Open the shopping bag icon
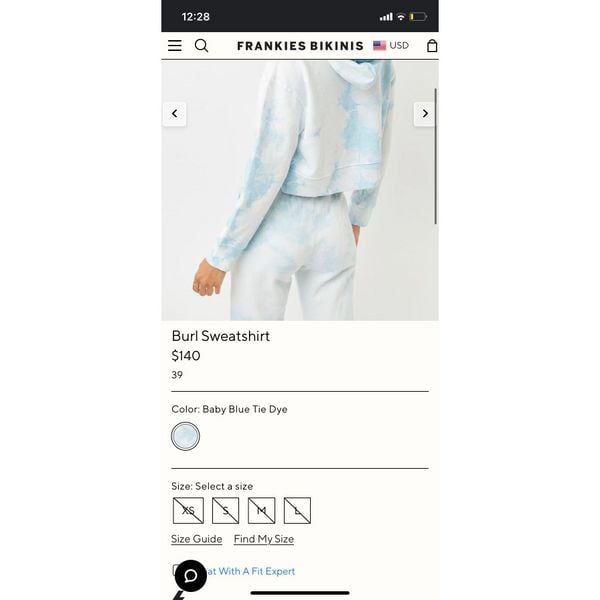The width and height of the screenshot is (600, 600). pos(432,46)
